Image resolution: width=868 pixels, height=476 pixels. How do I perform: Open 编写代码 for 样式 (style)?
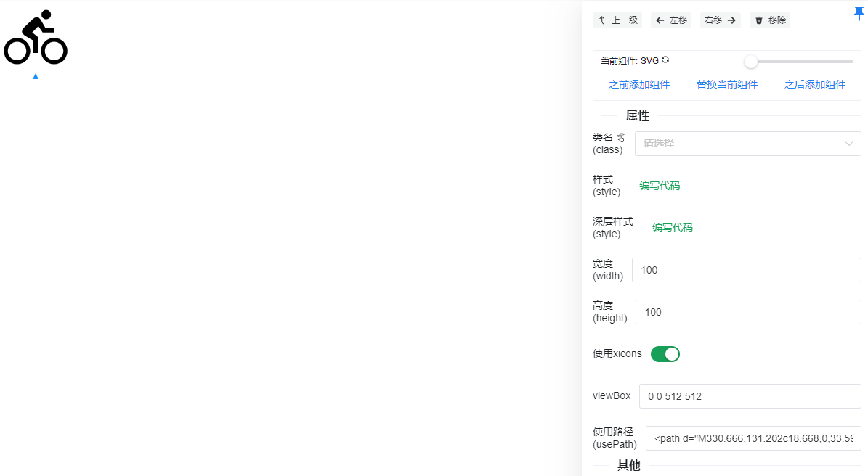(x=660, y=186)
